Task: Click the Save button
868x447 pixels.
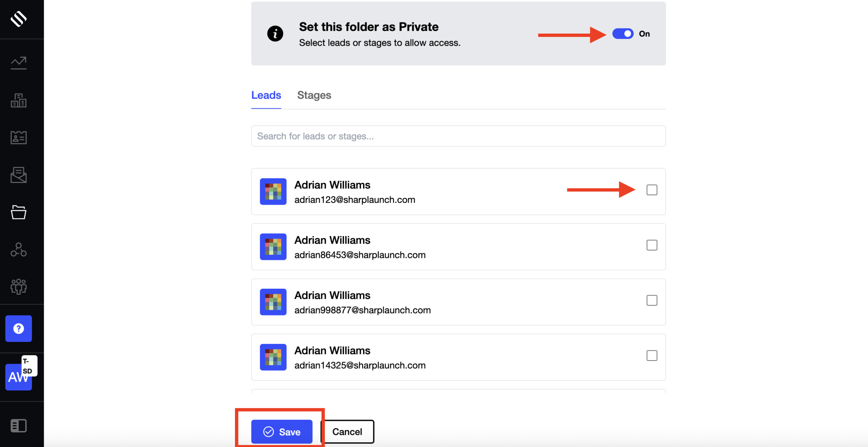Action: click(x=281, y=432)
